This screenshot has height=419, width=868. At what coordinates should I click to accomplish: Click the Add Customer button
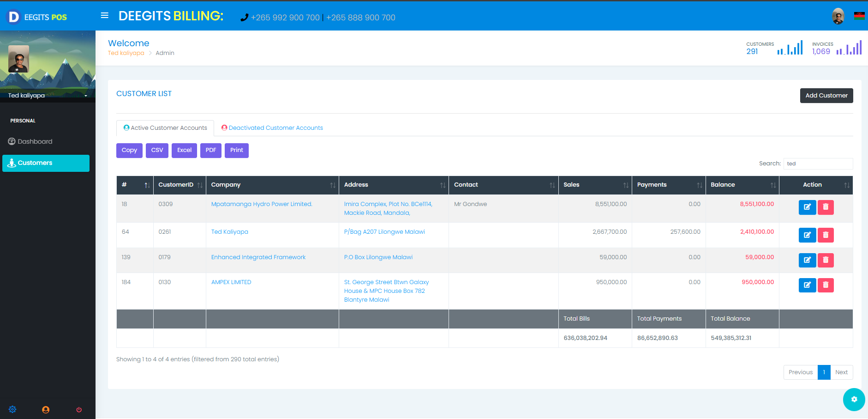826,96
